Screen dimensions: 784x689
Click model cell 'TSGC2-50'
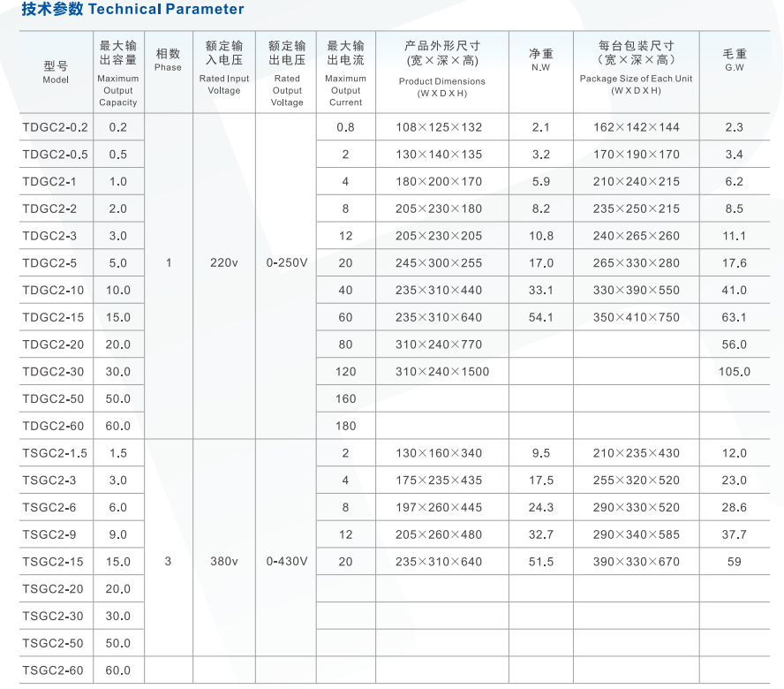52,643
